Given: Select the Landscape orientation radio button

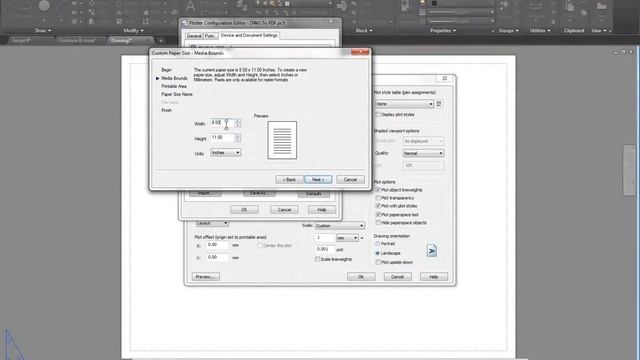Looking at the screenshot, I should (378, 253).
